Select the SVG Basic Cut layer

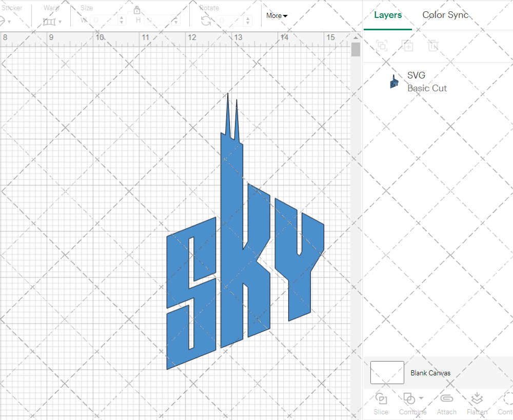[x=427, y=82]
